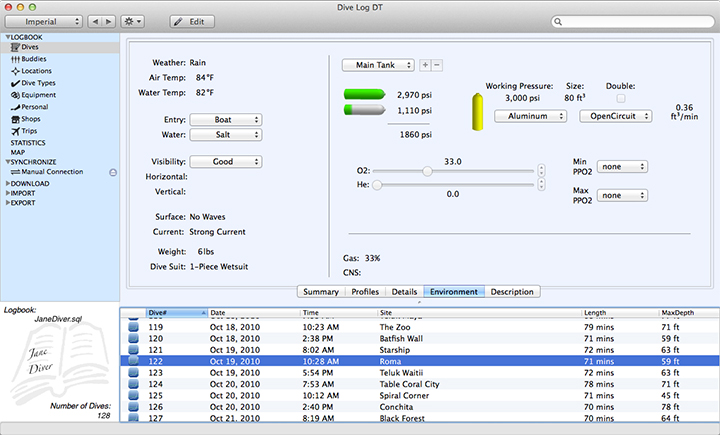Open the Entry Boat dropdown
This screenshot has width=720, height=435.
pyautogui.click(x=225, y=120)
